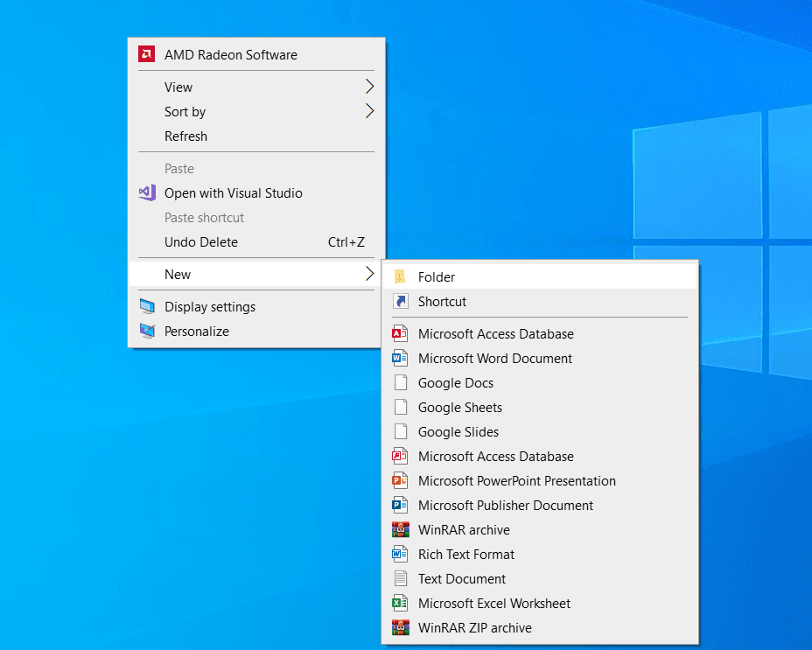Create a new Google Docs file
812x650 pixels.
point(540,382)
